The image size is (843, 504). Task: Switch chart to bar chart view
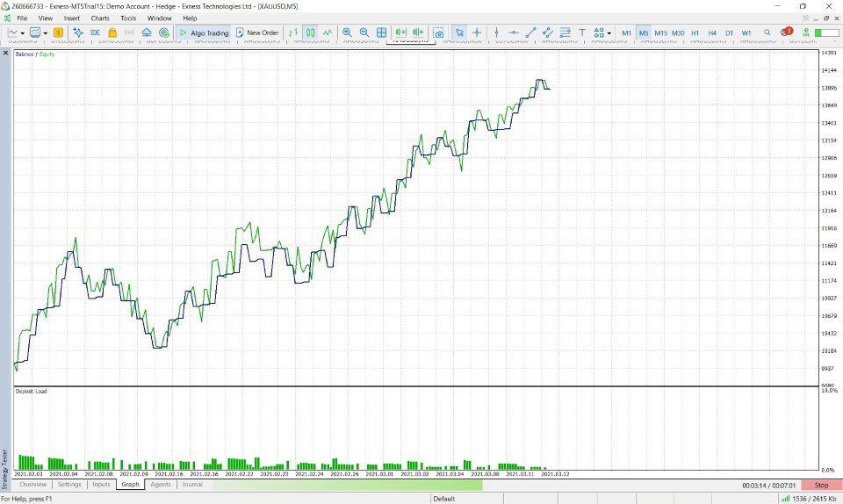(x=293, y=32)
